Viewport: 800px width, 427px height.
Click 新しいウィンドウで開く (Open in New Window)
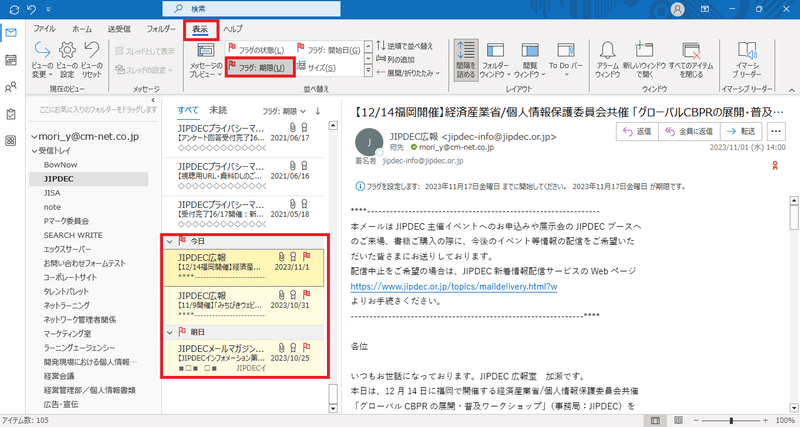pos(644,60)
